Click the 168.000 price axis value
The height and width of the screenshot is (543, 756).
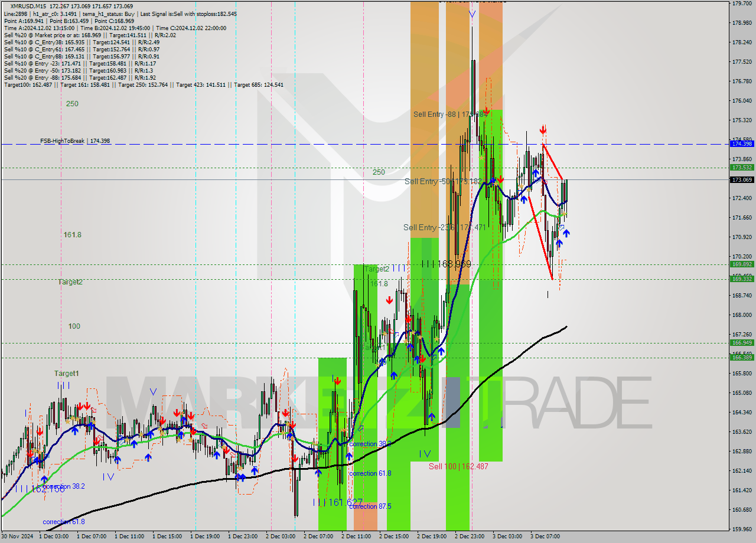coord(742,315)
